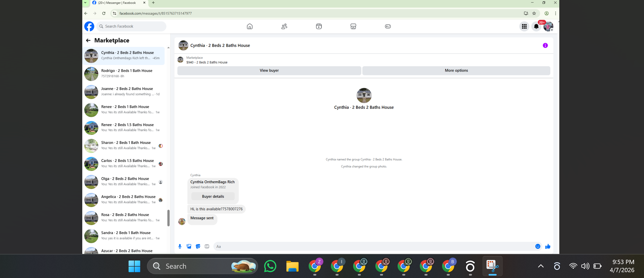Click the chat header Cynthia · 2 Beds 2 Baths House
The width and height of the screenshot is (644, 278).
pos(220,46)
